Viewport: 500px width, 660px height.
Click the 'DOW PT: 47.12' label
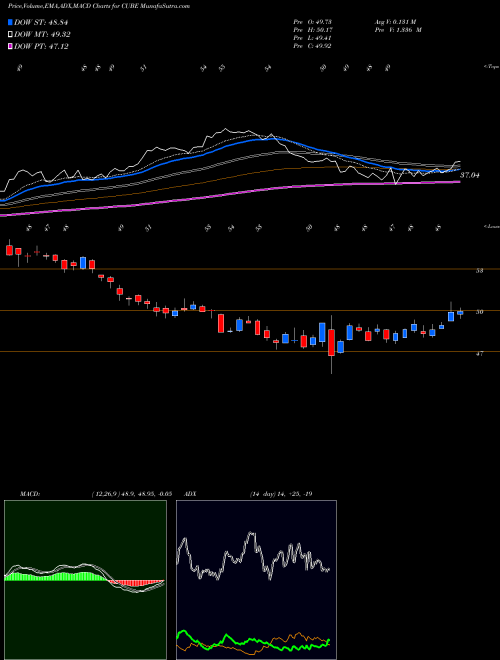[x=41, y=46]
